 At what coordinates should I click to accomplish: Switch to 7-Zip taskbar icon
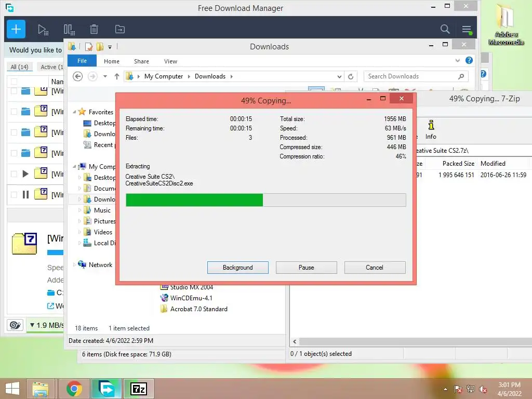point(138,389)
